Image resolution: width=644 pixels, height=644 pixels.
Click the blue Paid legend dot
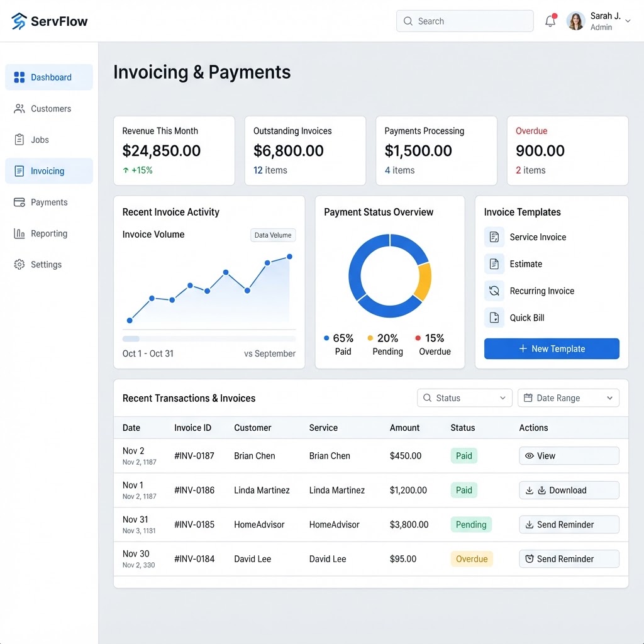pos(326,338)
